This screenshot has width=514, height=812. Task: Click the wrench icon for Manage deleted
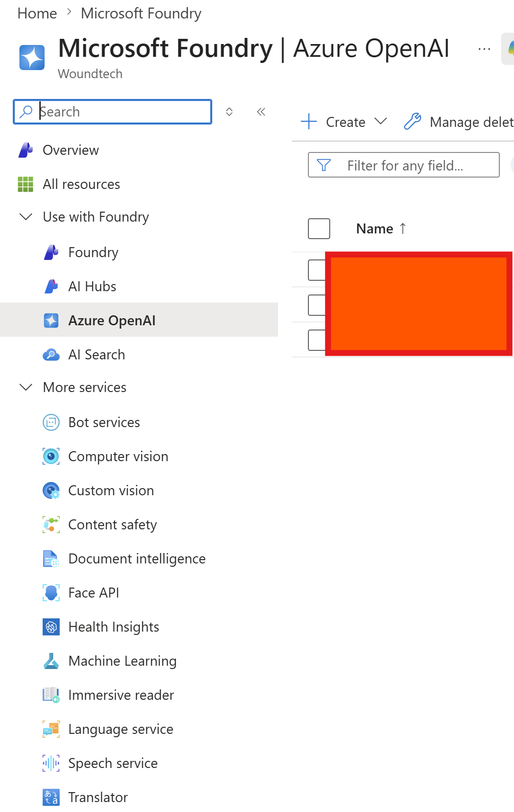[x=413, y=122]
